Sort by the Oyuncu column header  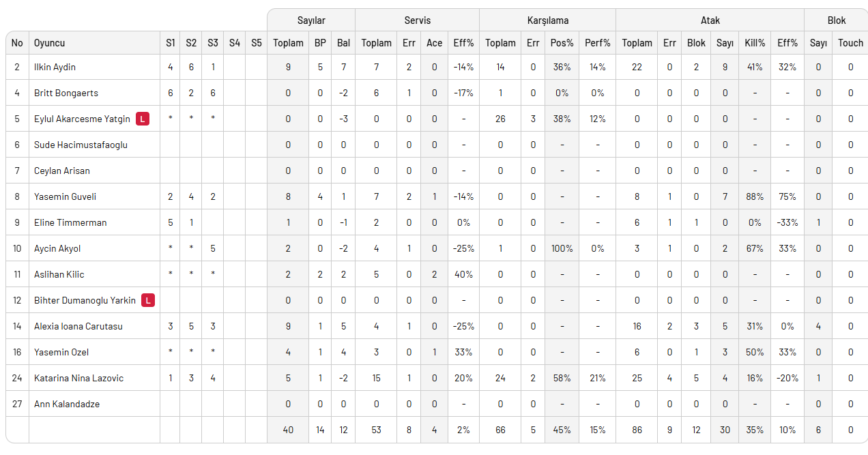click(50, 43)
